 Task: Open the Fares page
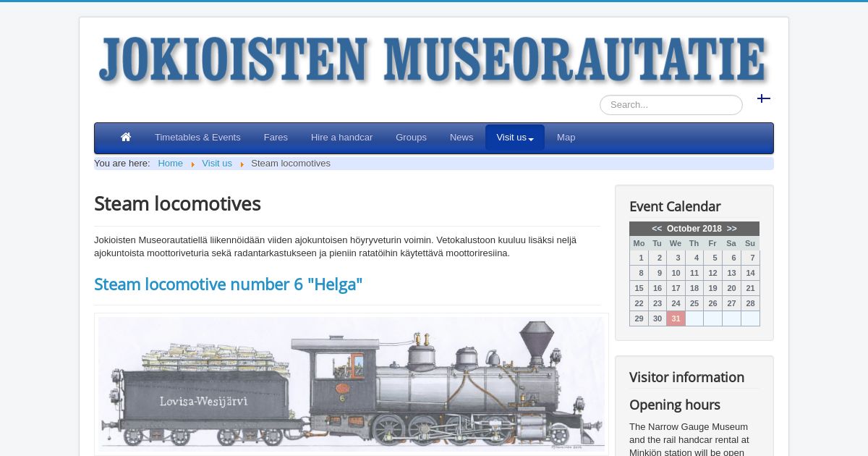pyautogui.click(x=276, y=138)
